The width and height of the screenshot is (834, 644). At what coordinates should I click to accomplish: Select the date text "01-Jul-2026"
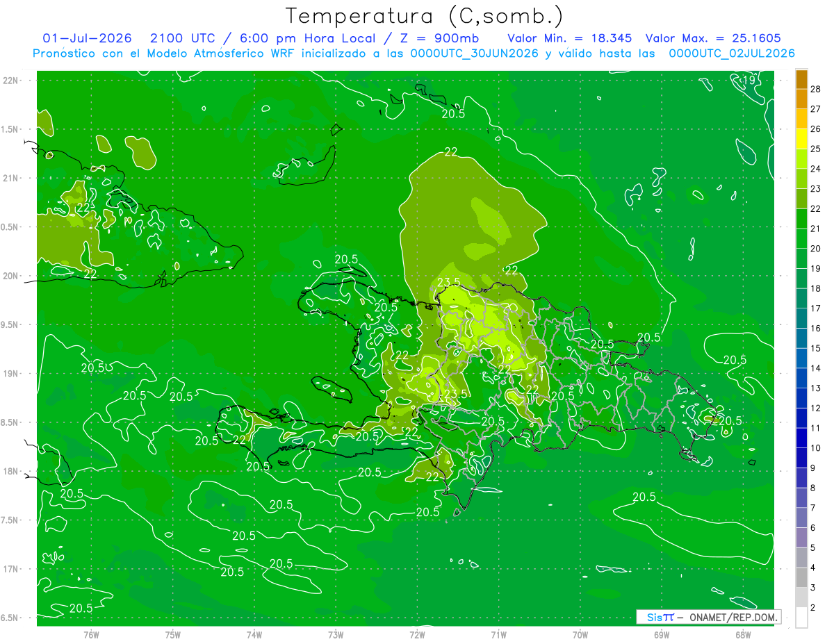(87, 38)
